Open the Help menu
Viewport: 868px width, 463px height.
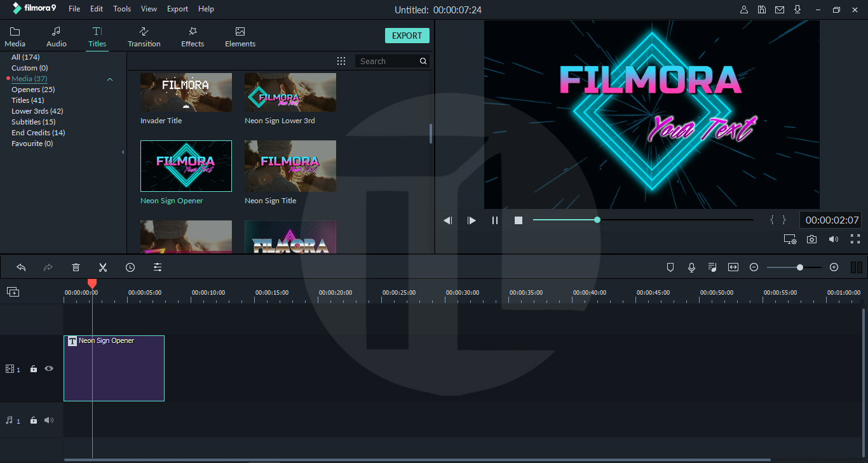point(206,9)
